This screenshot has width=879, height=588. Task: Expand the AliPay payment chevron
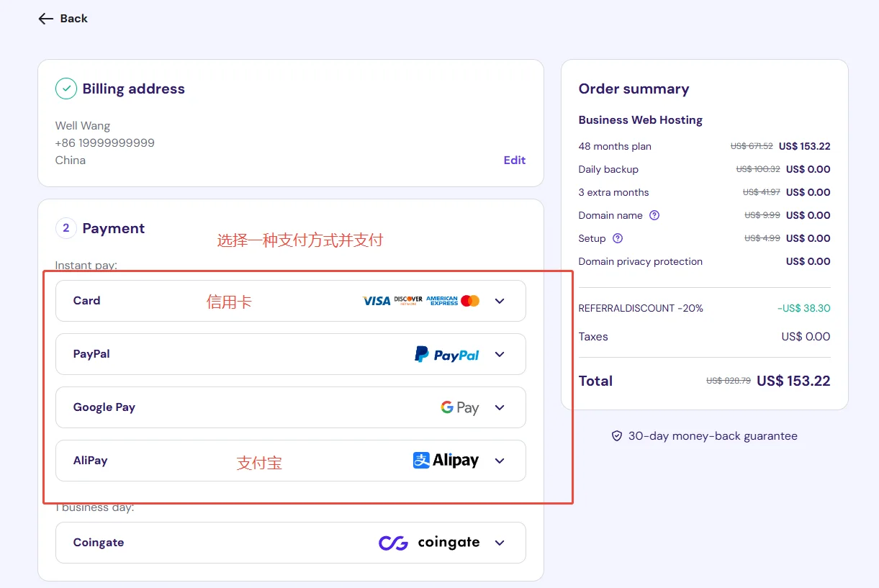point(500,461)
